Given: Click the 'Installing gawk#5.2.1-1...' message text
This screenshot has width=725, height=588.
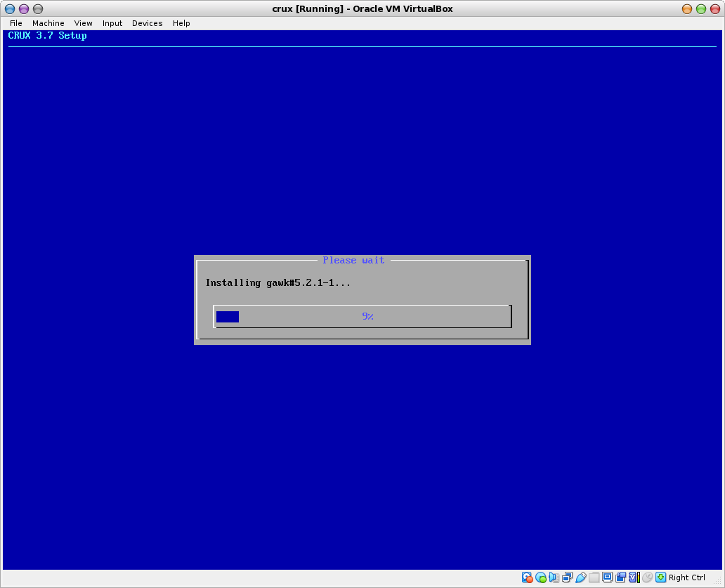Looking at the screenshot, I should coord(277,282).
